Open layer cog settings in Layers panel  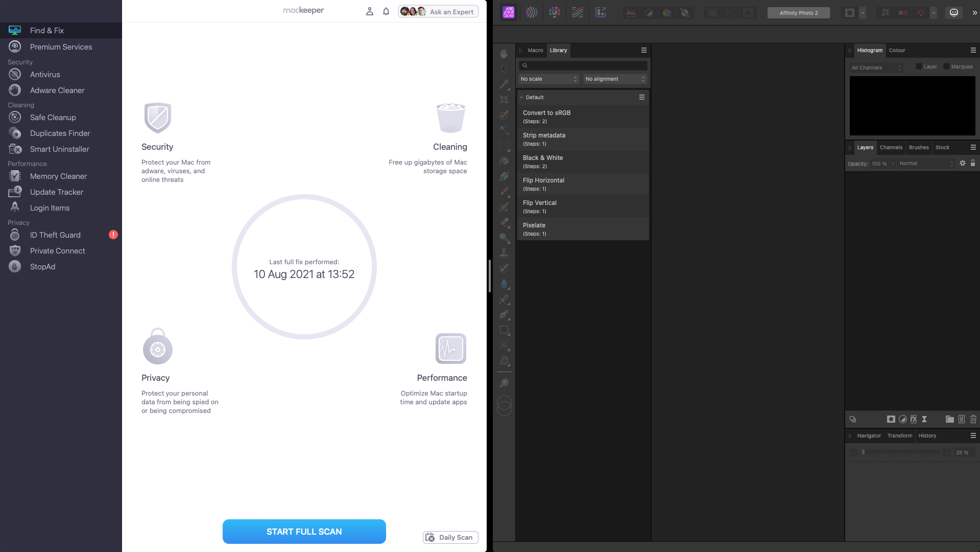962,163
